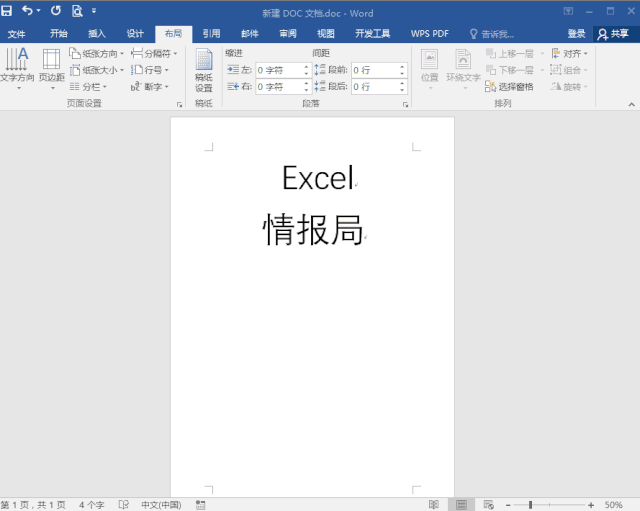Launch the 页面设置 dialog launcher
640x511 pixels.
tap(179, 104)
